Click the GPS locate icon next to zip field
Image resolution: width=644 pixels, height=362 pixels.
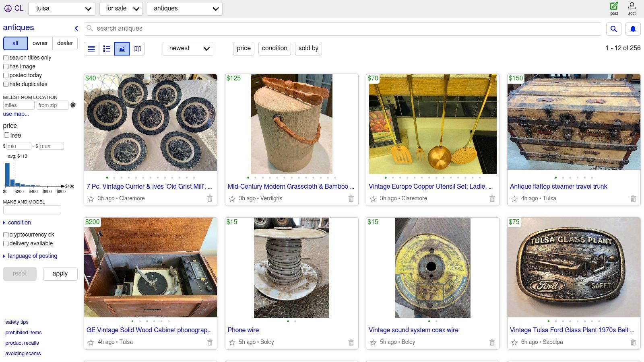pos(73,105)
